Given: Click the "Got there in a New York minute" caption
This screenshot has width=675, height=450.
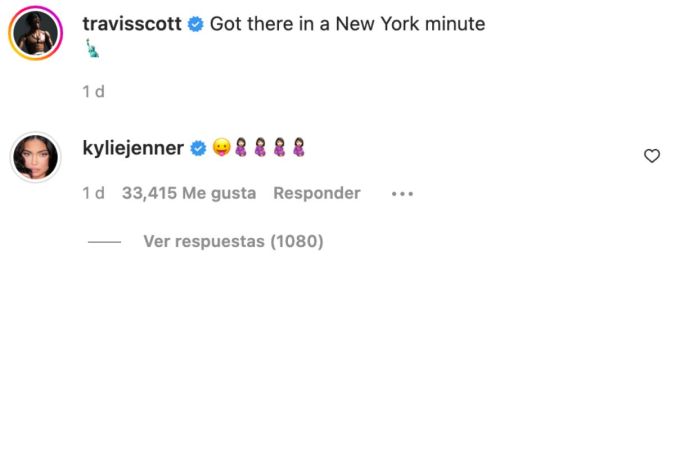Looking at the screenshot, I should (347, 24).
